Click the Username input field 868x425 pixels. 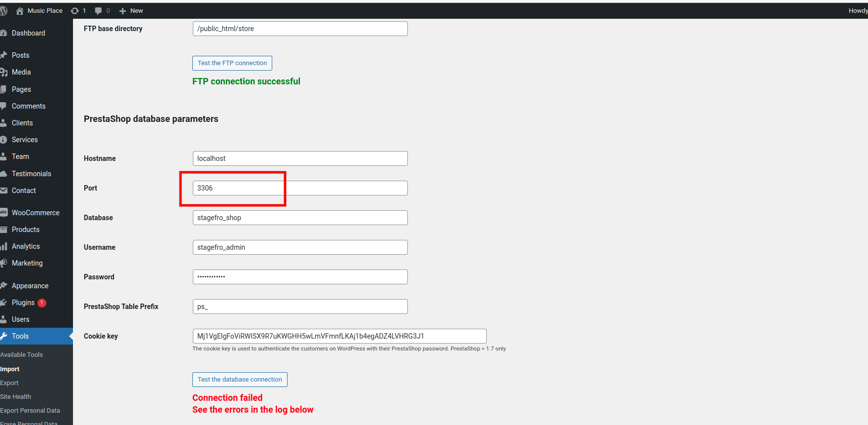300,247
